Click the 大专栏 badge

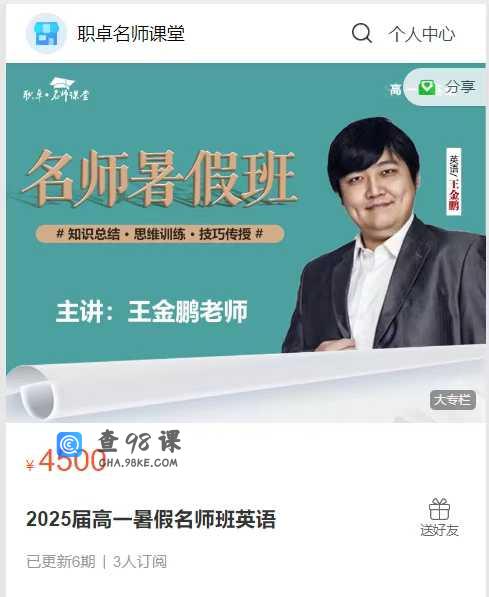click(453, 400)
